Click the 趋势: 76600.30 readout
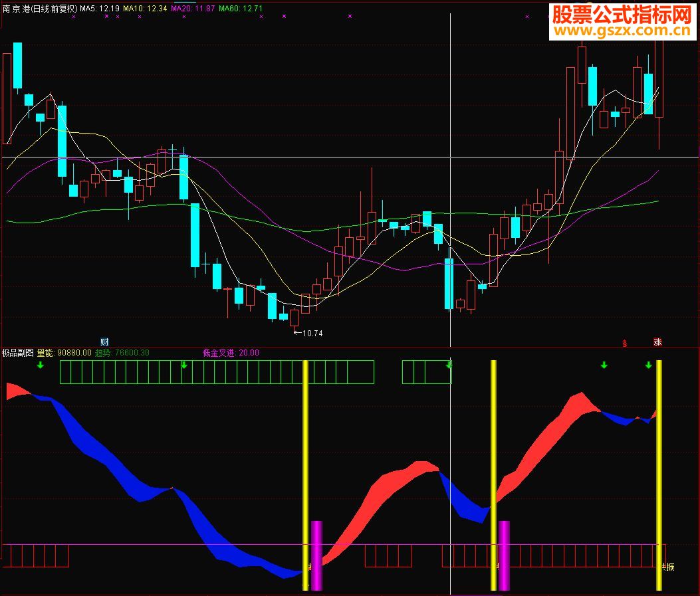Image resolution: width=700 pixels, height=596 pixels. 122,353
